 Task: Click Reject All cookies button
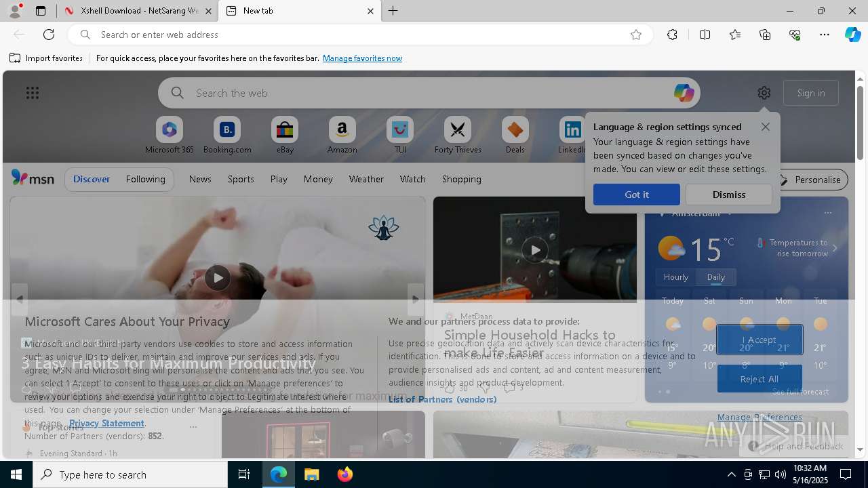click(759, 379)
